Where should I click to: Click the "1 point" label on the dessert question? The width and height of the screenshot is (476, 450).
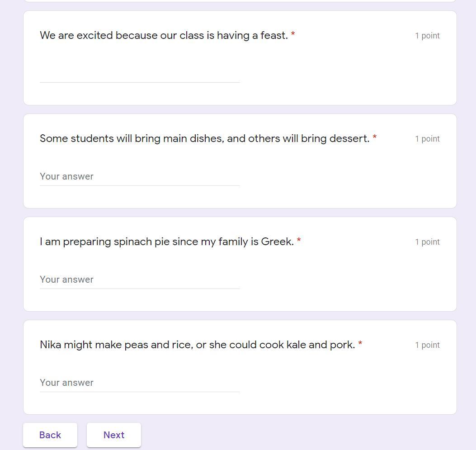click(x=427, y=139)
